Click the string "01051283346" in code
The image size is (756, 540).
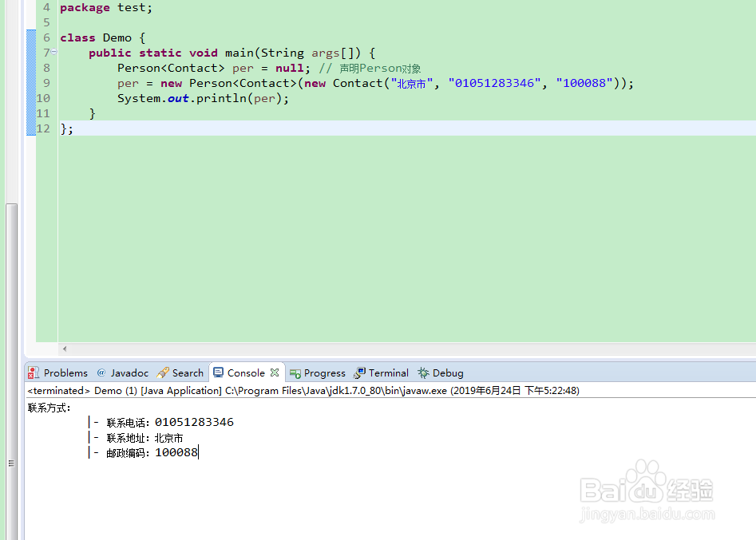point(494,83)
